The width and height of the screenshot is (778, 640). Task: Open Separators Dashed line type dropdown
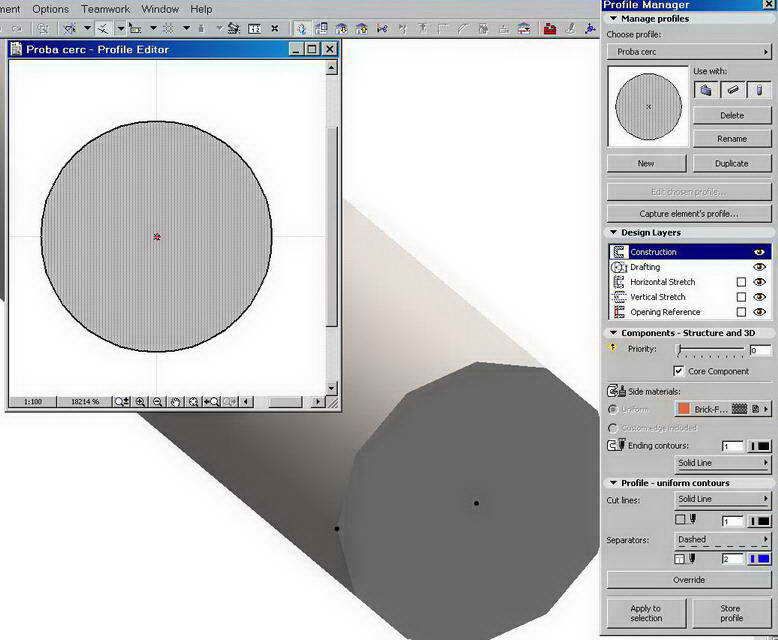pos(723,539)
